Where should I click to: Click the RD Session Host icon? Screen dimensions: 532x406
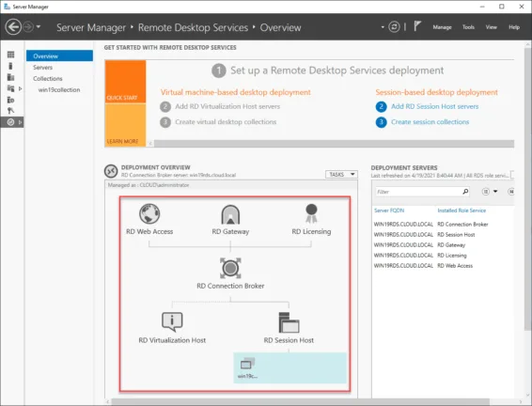(x=289, y=322)
